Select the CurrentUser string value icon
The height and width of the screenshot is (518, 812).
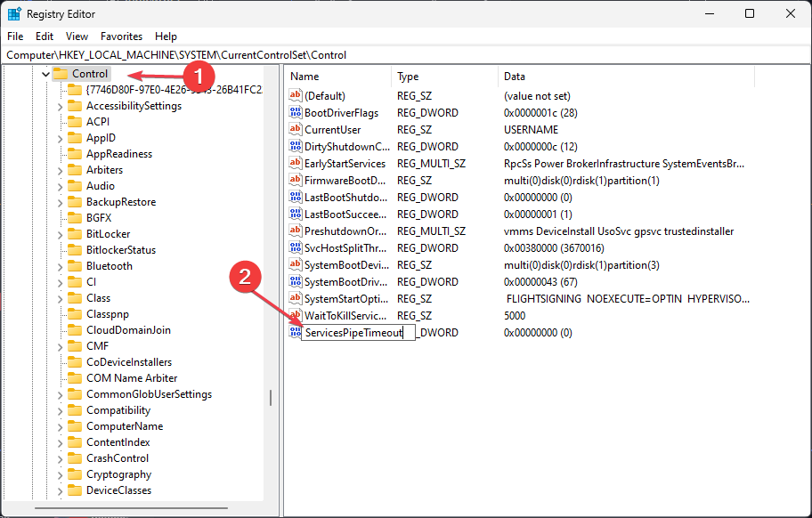[296, 130]
